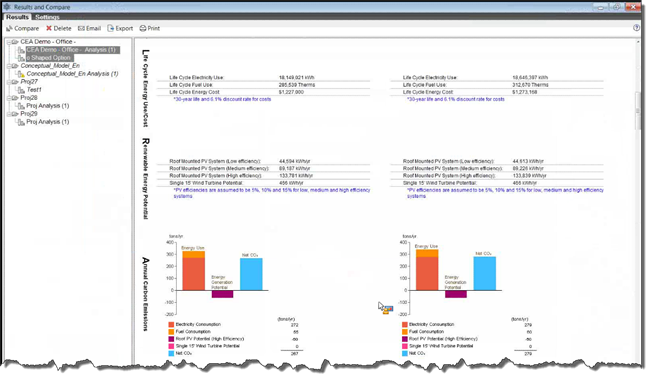Select the Conceptual_Model_En project label
Screen dimensions: 650x382
[50, 65]
